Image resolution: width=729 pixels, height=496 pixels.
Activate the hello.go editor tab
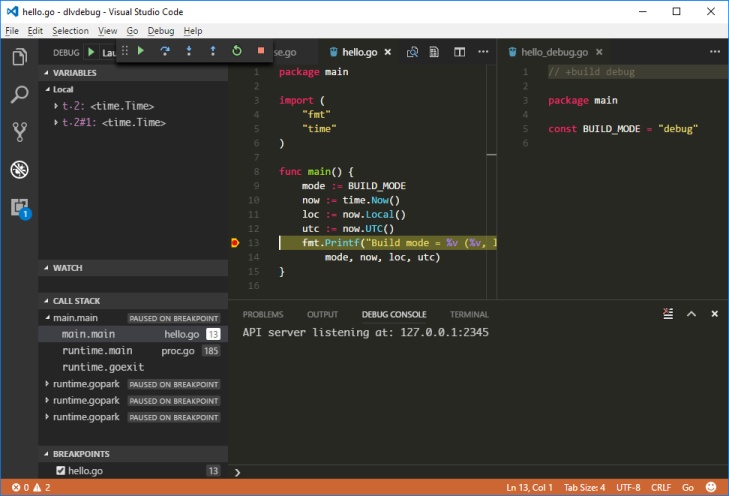click(x=359, y=52)
